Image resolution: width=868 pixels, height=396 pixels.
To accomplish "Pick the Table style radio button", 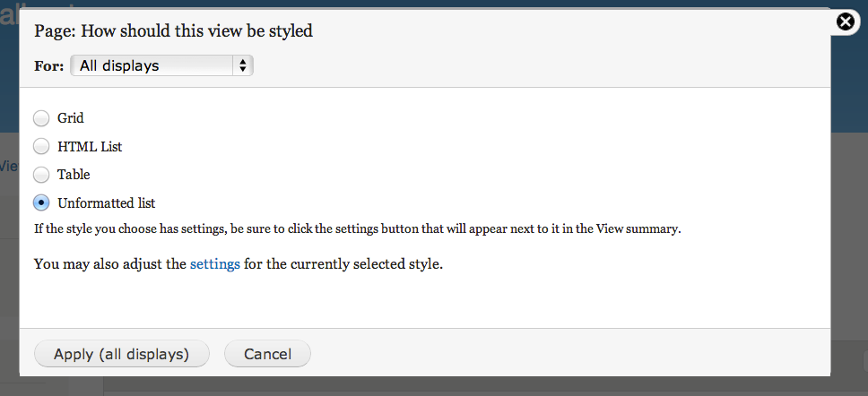I will click(41, 175).
